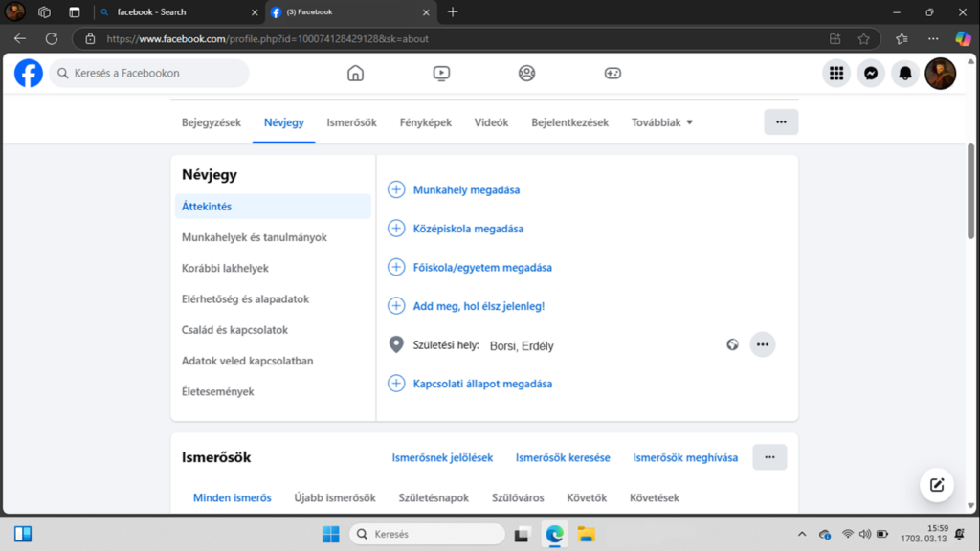Open Copilot icon in Edge toolbar
This screenshot has width=980, height=551.
pyautogui.click(x=963, y=38)
